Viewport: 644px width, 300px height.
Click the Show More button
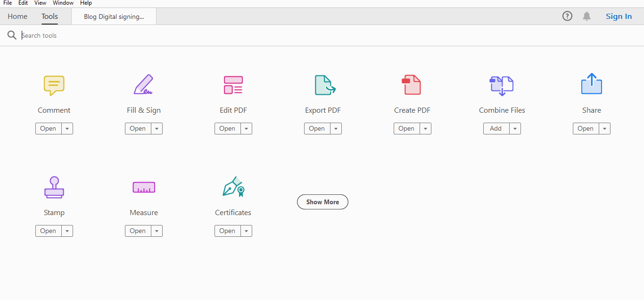click(322, 201)
